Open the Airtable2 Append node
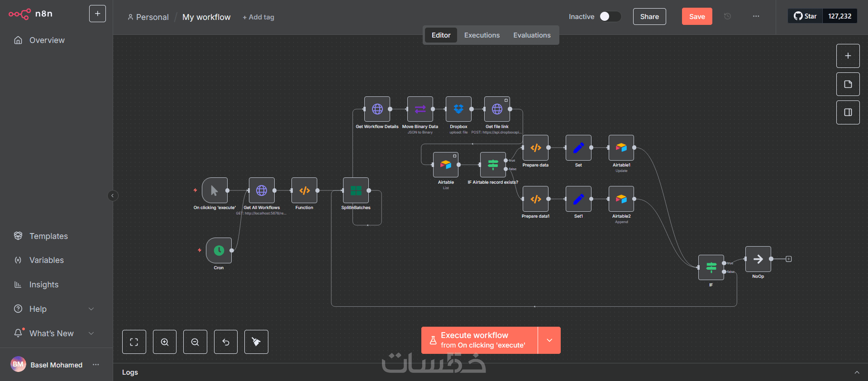Viewport: 868px width, 381px height. click(621, 199)
